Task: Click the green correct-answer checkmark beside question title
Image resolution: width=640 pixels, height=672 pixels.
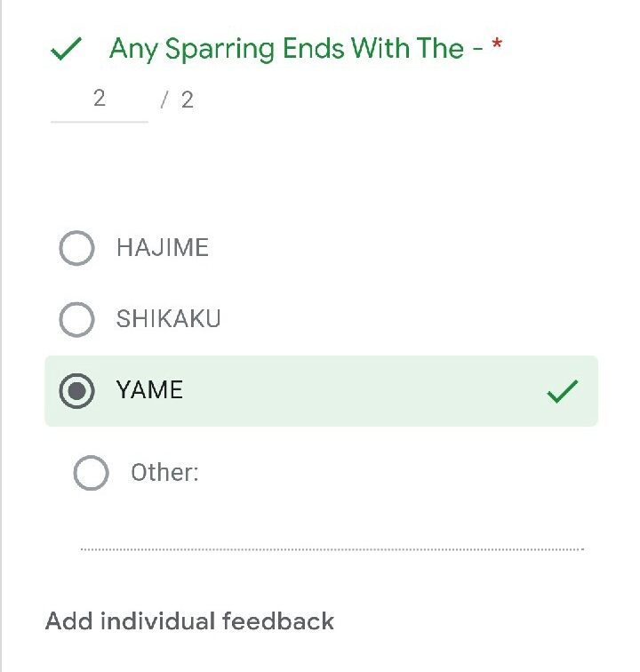Action: (68, 49)
